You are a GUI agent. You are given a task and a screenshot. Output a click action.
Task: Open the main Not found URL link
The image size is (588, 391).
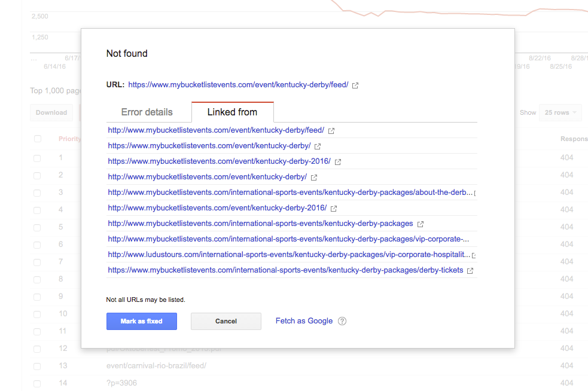pyautogui.click(x=238, y=85)
